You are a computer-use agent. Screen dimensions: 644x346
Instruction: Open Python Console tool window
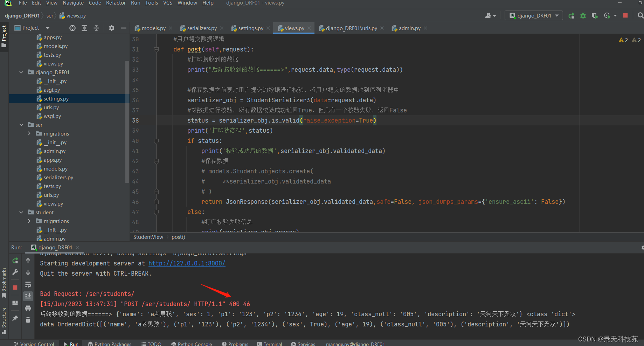click(192, 344)
